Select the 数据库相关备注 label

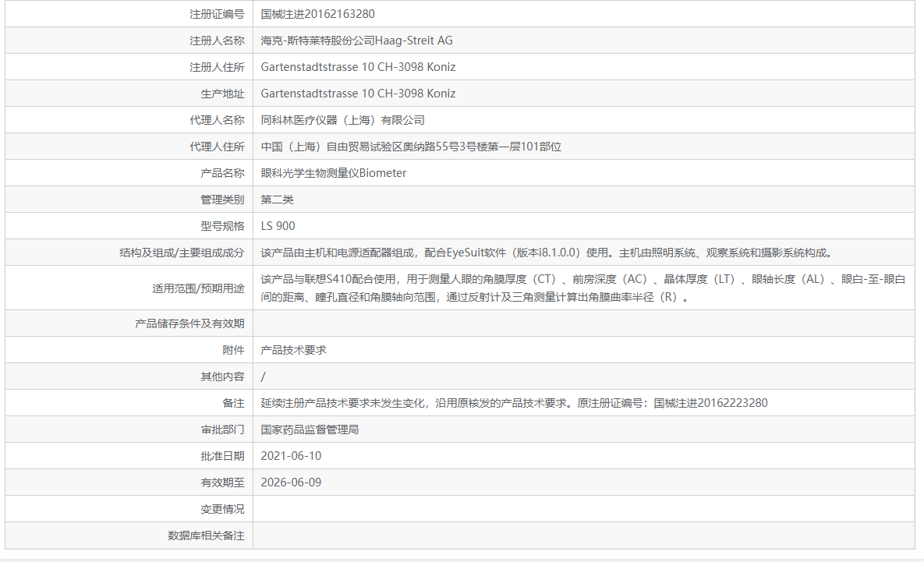click(x=206, y=535)
